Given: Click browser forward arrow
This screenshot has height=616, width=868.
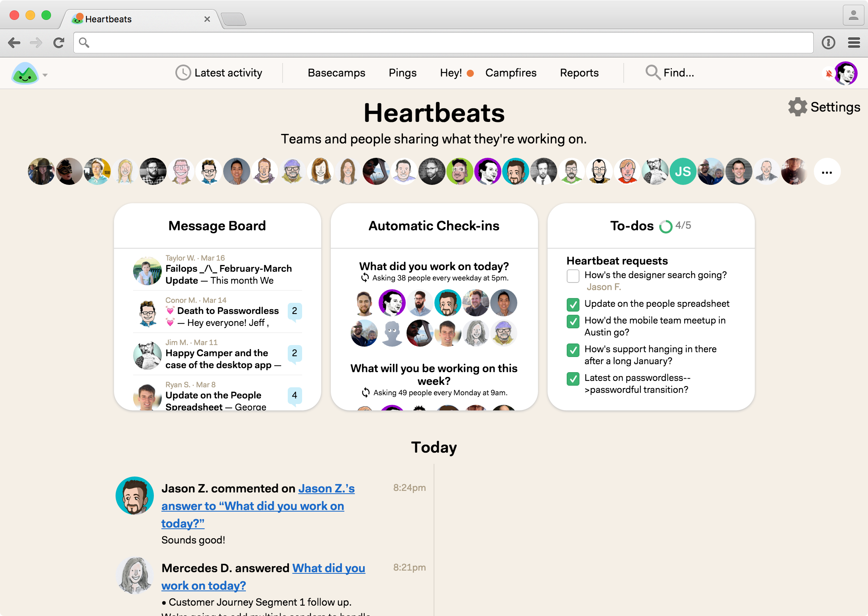Looking at the screenshot, I should [36, 43].
